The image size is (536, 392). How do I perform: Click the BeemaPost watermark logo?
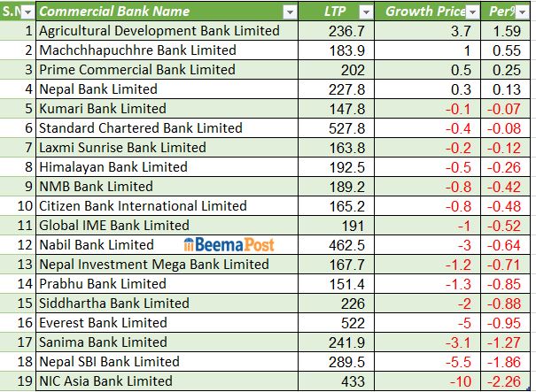click(x=229, y=245)
